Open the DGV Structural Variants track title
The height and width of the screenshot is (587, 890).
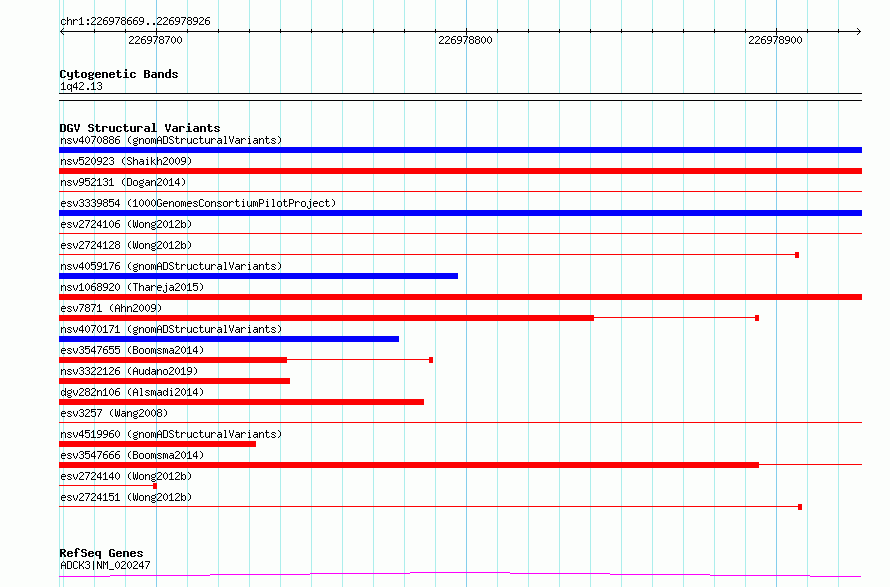click(x=140, y=128)
